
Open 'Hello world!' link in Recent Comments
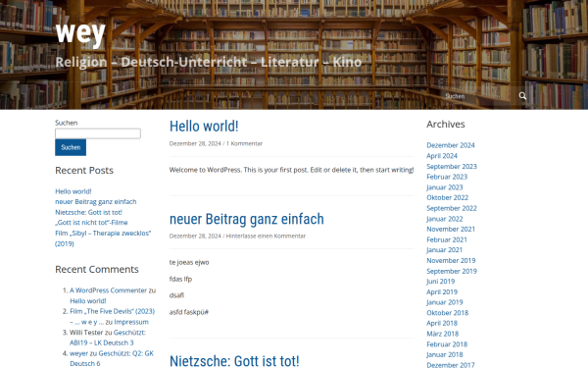88,301
